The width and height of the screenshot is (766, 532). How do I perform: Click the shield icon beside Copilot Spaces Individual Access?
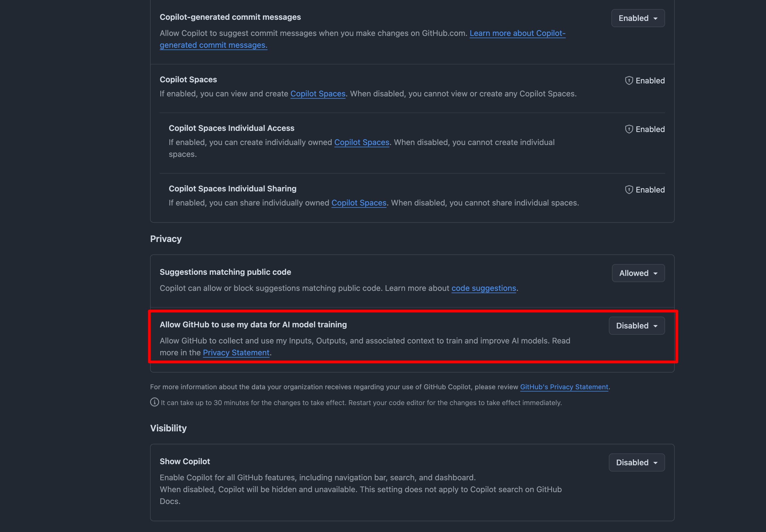click(x=629, y=129)
